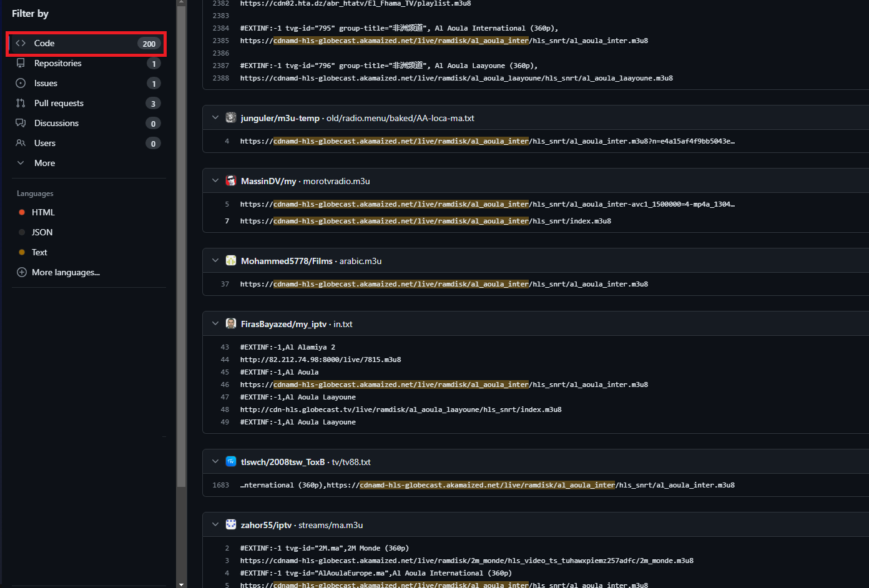Select the Repositories filter
The width and height of the screenshot is (869, 588).
87,63
